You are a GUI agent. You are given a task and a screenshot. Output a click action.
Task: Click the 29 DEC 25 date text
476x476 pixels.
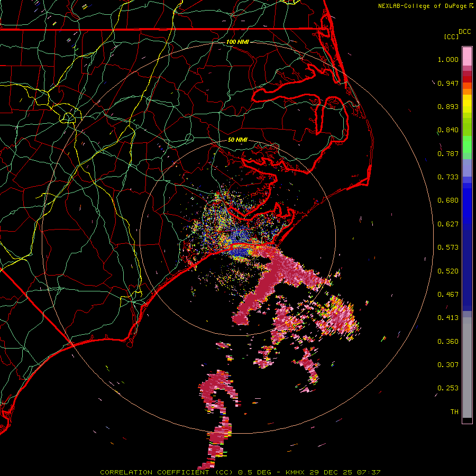(331, 472)
